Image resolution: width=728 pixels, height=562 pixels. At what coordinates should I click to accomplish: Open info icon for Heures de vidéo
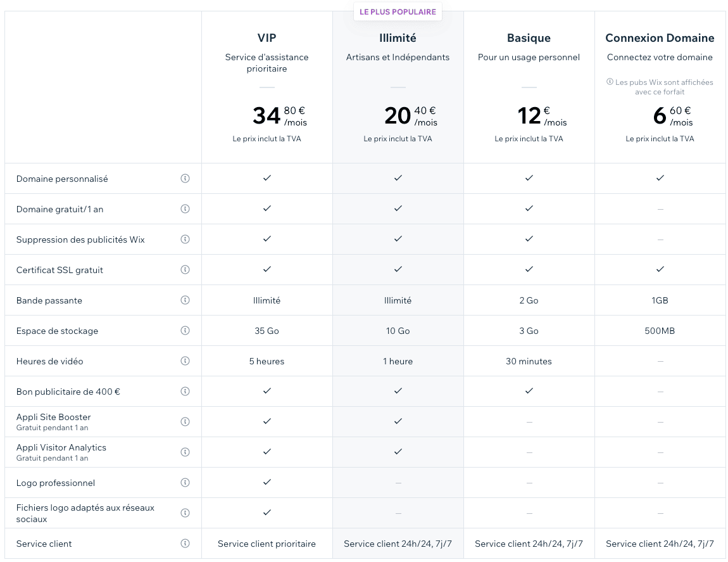(185, 361)
